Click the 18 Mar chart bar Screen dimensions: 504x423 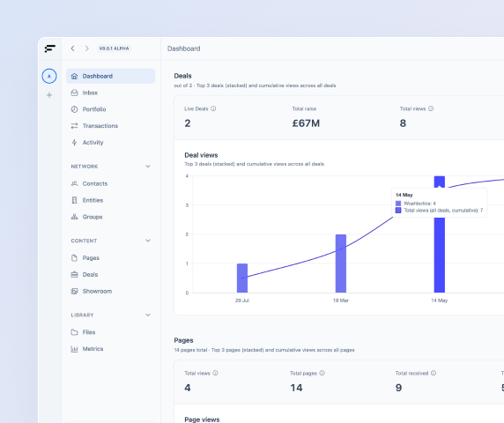(x=341, y=263)
